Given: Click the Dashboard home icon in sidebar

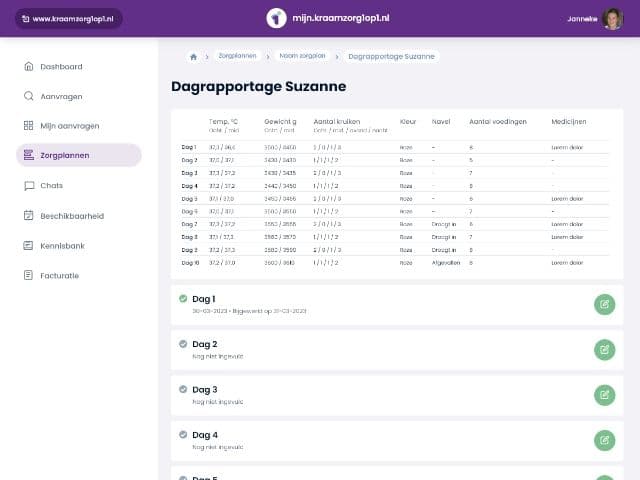Looking at the screenshot, I should click(29, 67).
